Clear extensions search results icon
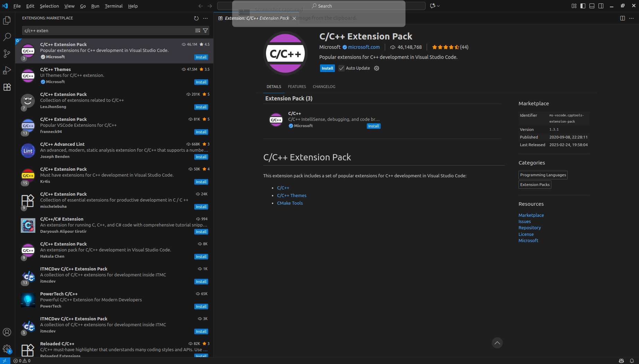The width and height of the screenshot is (639, 364). point(198,30)
